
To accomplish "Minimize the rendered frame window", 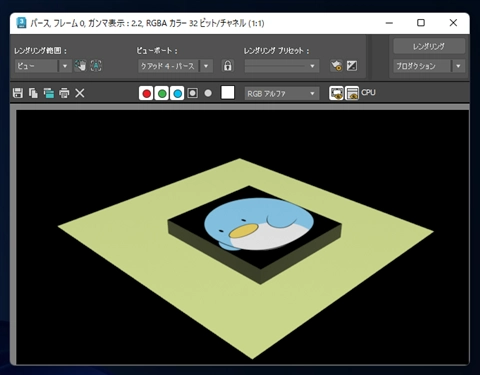I will point(389,23).
